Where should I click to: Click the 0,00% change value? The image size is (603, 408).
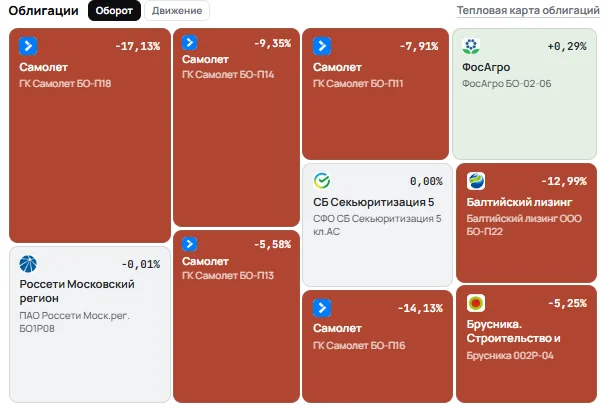coord(426,181)
